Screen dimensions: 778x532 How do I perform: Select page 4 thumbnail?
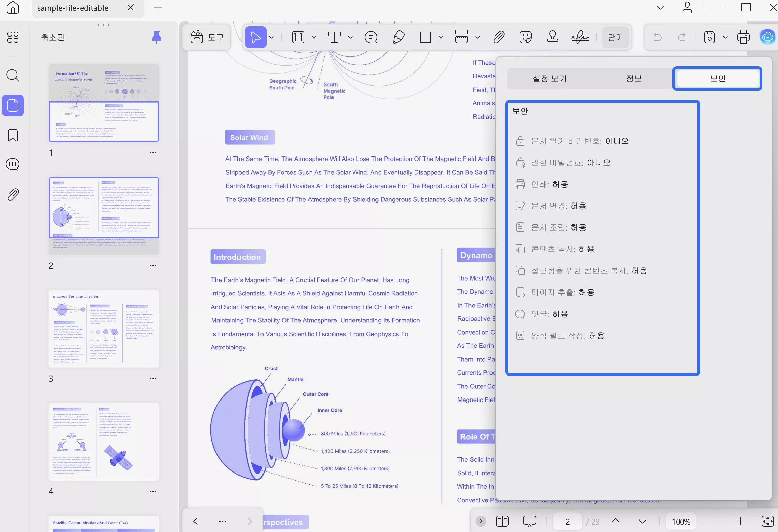104,441
